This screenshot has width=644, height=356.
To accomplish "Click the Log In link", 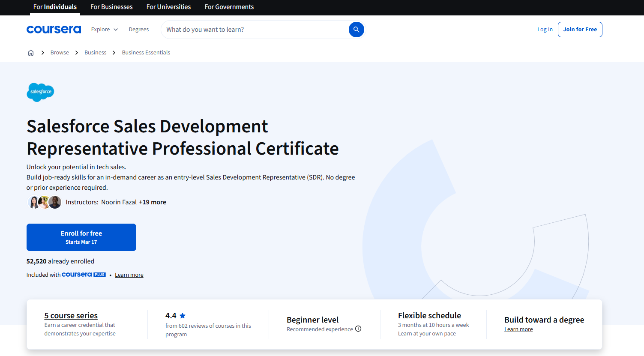I will 545,30.
